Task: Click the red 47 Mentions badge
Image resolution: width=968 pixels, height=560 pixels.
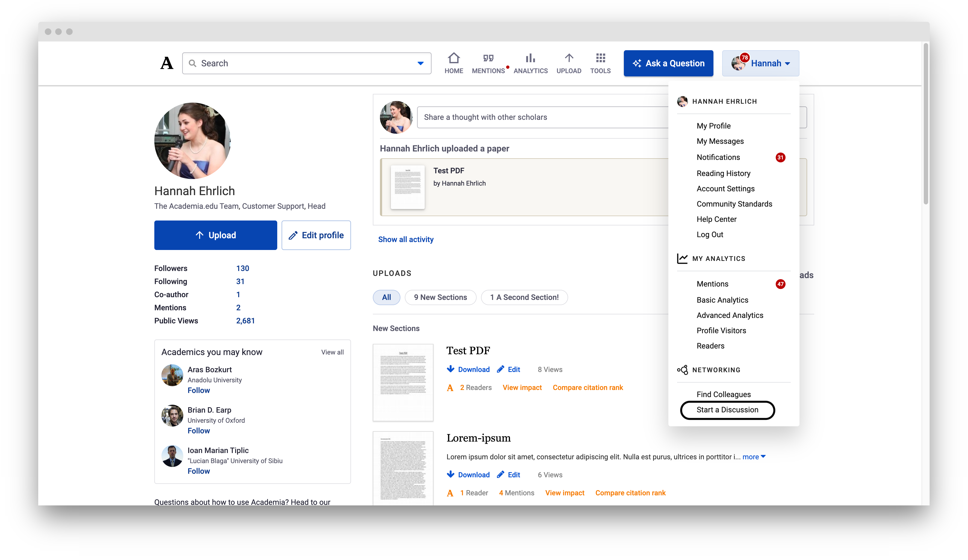Action: (780, 284)
